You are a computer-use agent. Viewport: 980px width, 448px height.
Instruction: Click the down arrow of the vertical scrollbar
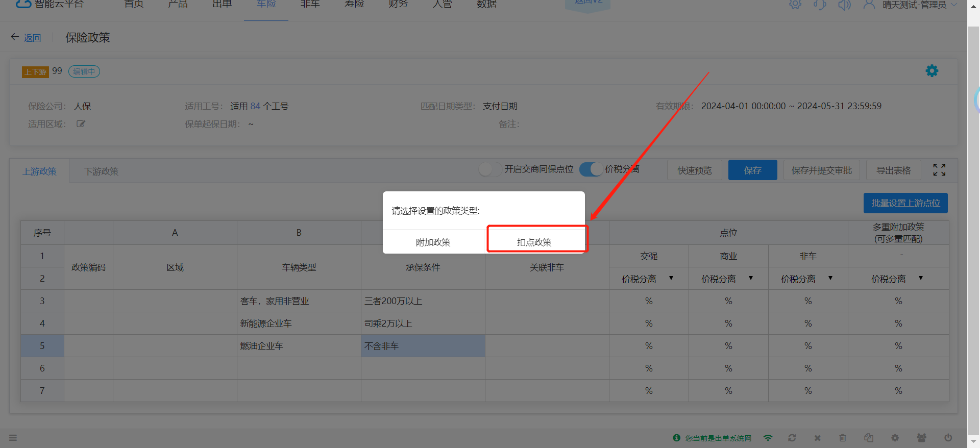click(x=973, y=441)
